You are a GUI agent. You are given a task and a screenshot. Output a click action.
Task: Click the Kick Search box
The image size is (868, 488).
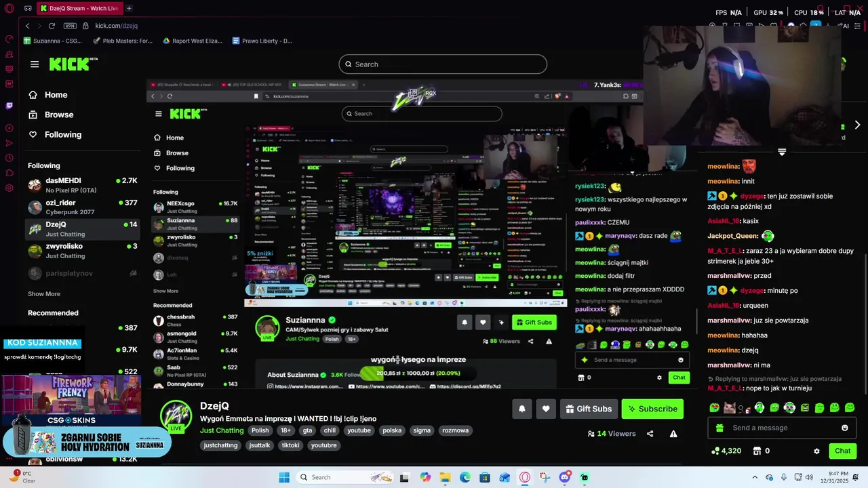(443, 64)
